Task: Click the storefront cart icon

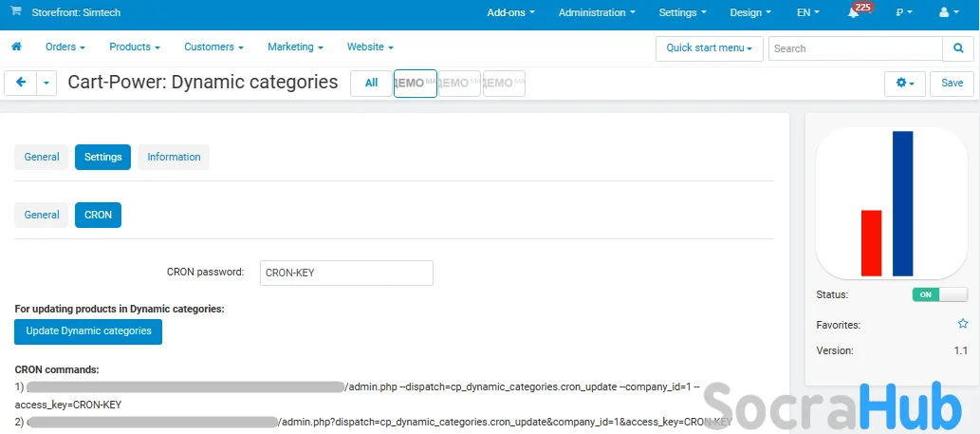Action: 16,11
